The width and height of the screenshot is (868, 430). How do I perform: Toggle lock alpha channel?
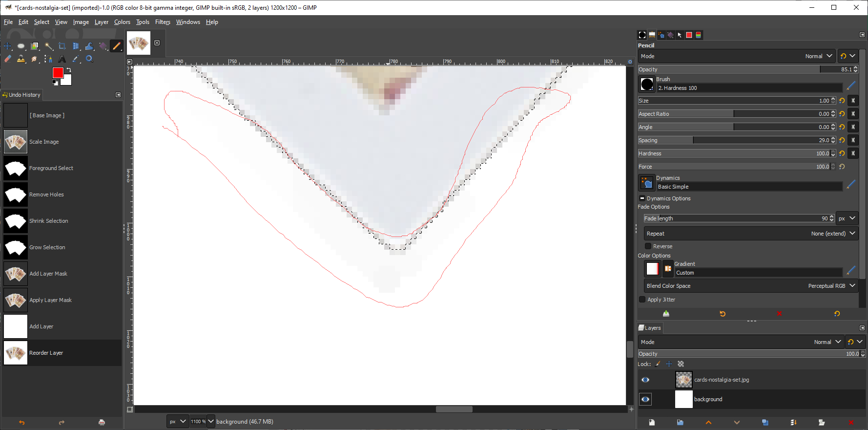(x=681, y=364)
